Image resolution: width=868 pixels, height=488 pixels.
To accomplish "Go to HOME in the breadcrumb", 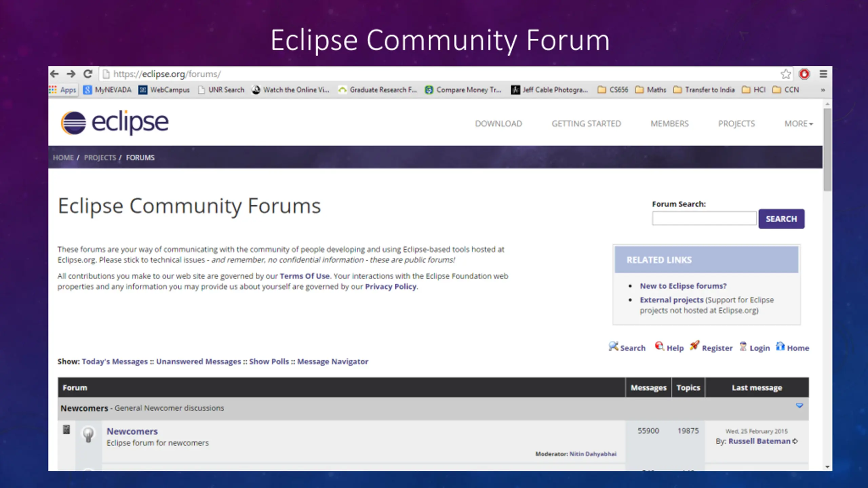I will pyautogui.click(x=63, y=158).
